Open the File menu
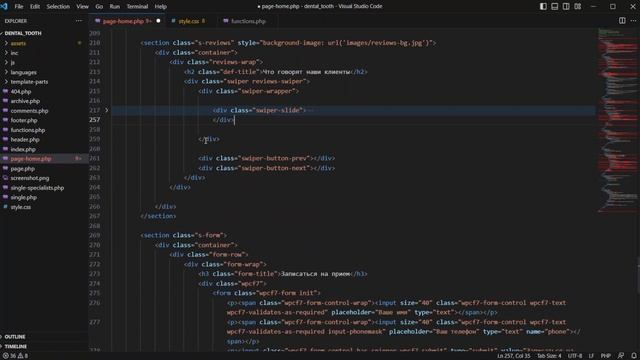Image resolution: width=640 pixels, height=360 pixels. tap(19, 7)
